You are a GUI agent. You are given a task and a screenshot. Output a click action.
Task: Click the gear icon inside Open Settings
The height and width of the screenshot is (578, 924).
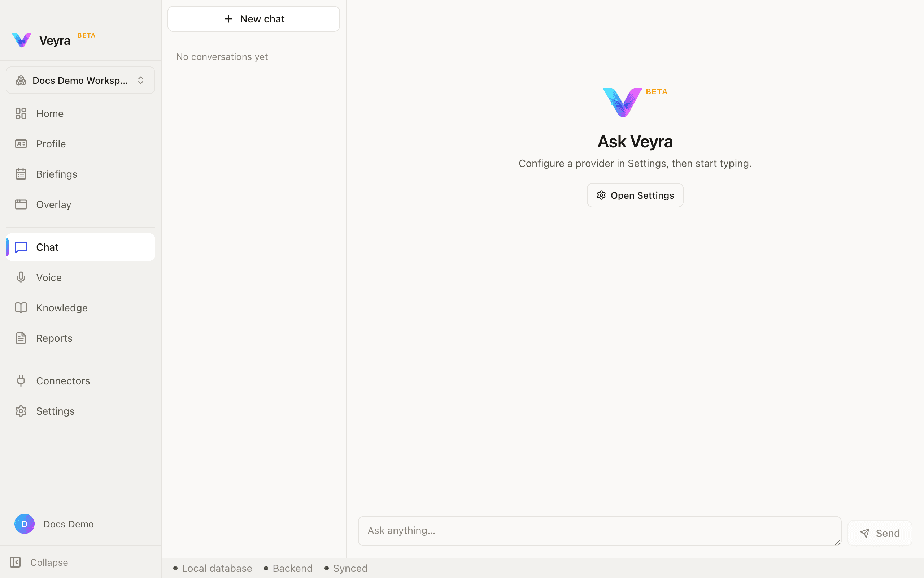[x=601, y=195]
